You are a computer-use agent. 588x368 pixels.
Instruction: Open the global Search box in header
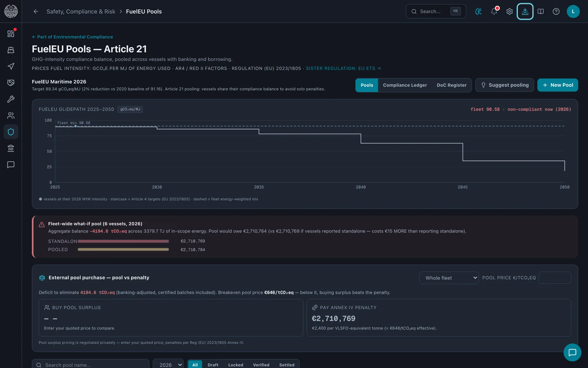[436, 11]
